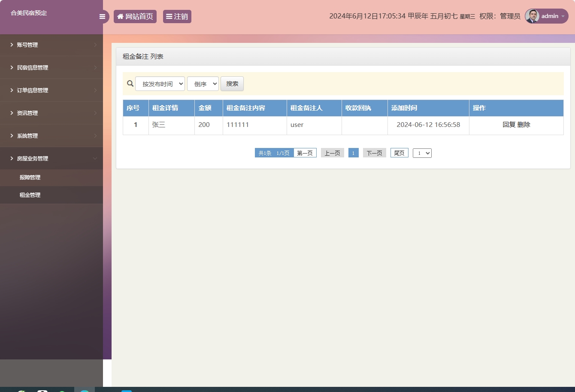This screenshot has height=392, width=575.
Task: Open the 倒序 order dropdown
Action: pos(203,84)
